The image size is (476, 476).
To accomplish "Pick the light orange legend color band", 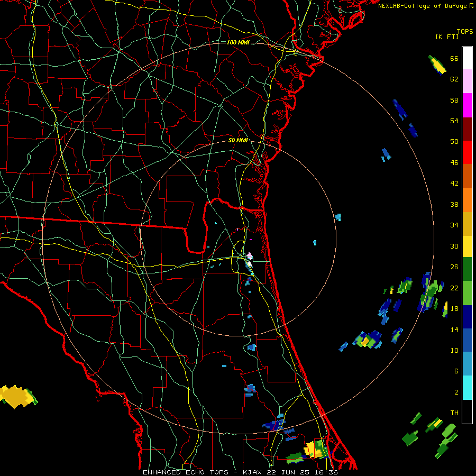I will click(x=467, y=200).
